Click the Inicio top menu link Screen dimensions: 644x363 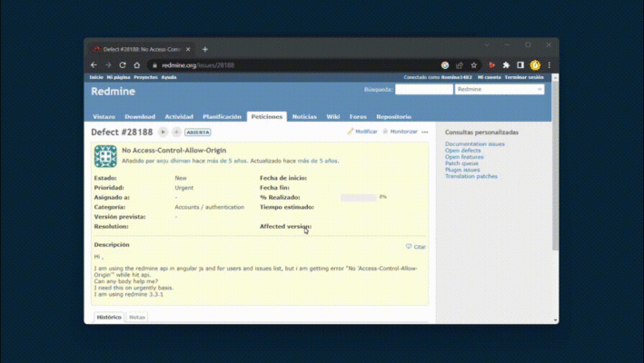(96, 77)
